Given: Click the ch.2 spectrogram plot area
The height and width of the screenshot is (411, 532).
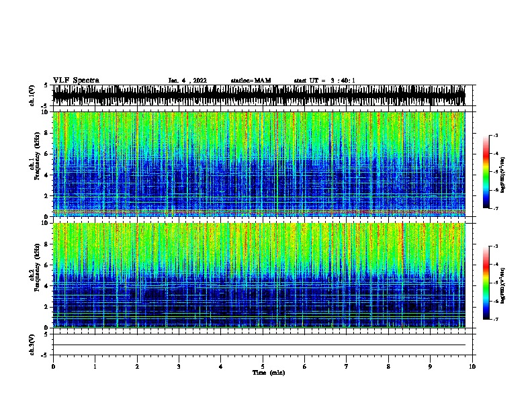Looking at the screenshot, I should click(259, 275).
